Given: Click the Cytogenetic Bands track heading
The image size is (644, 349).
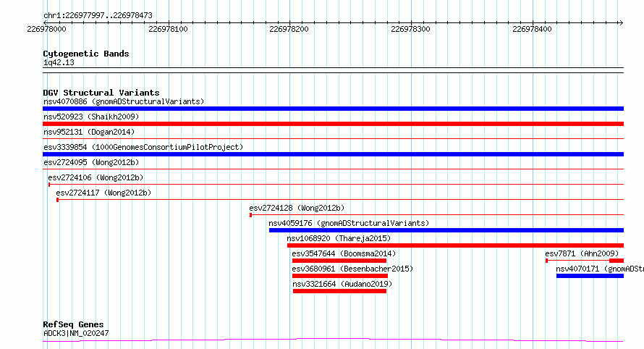Looking at the screenshot, I should [x=86, y=54].
